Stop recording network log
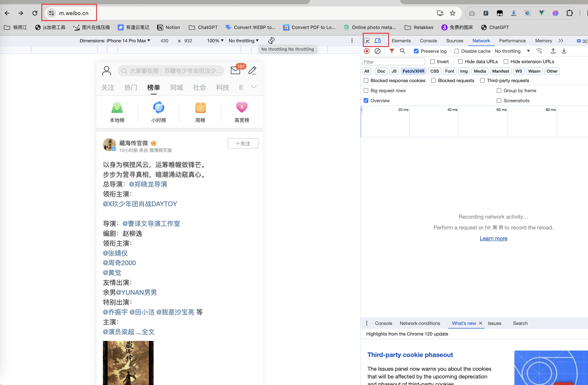Viewport: 588px width, 385px height. (367, 51)
